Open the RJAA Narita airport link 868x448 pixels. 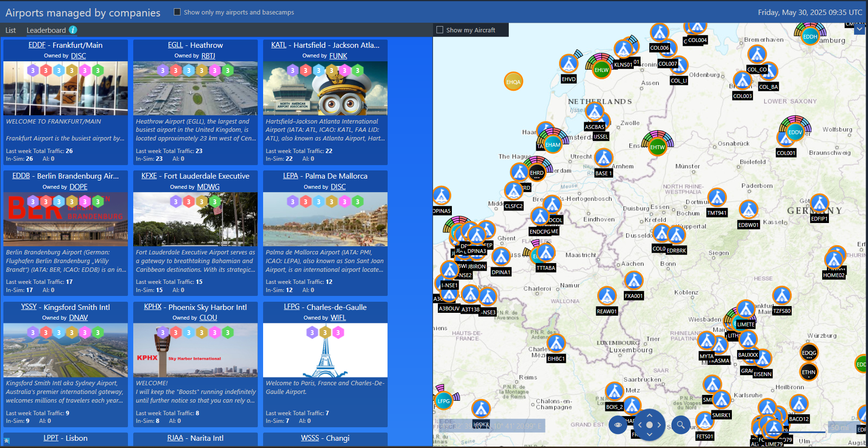click(175, 438)
